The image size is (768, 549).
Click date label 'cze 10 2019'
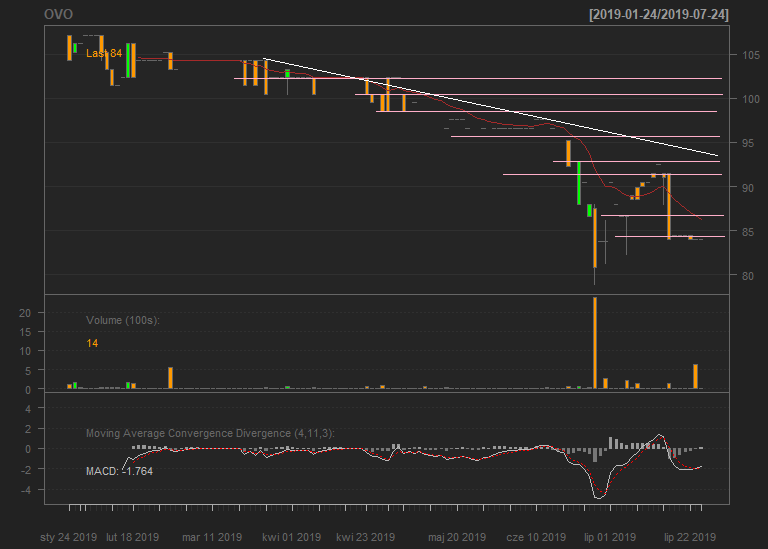(536, 537)
